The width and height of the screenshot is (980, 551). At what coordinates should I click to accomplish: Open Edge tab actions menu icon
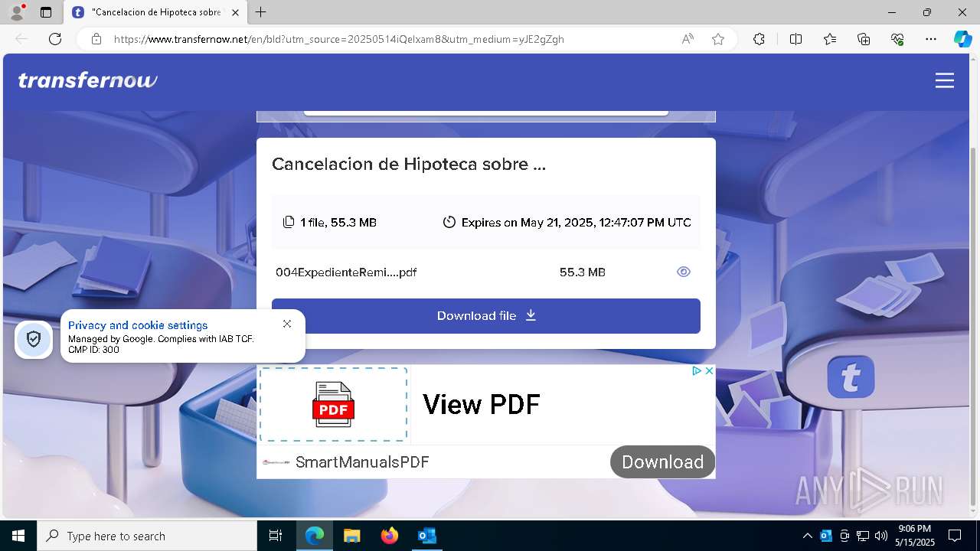(x=46, y=12)
